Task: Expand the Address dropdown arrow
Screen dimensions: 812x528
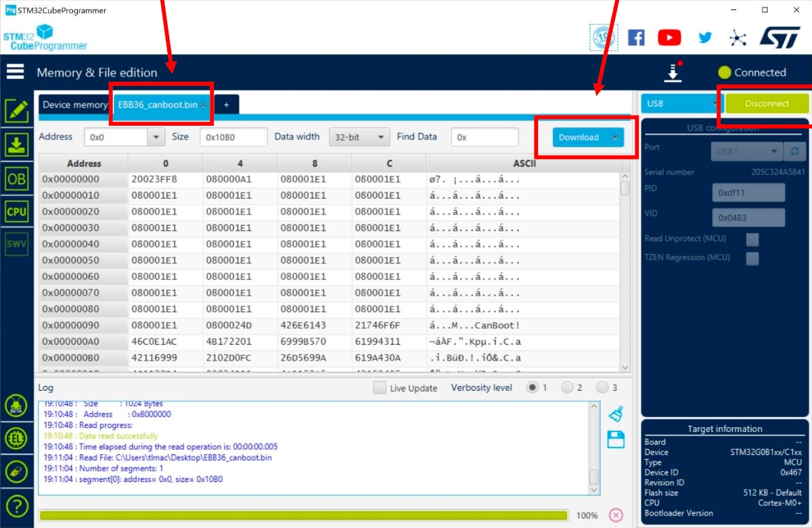Action: click(156, 137)
